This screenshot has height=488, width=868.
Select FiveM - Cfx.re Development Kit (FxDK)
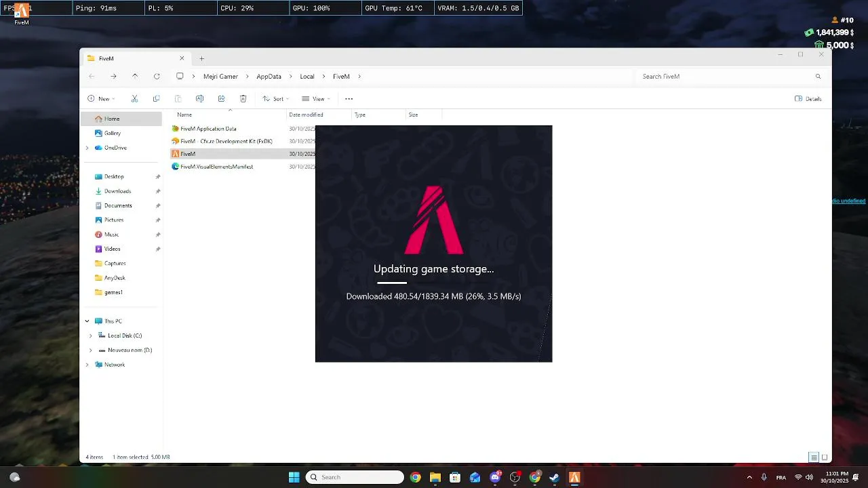[x=222, y=141]
